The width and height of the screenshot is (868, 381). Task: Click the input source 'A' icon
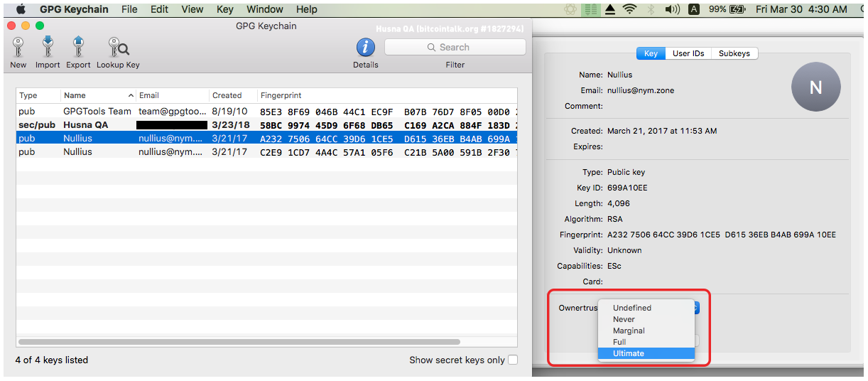coord(694,9)
